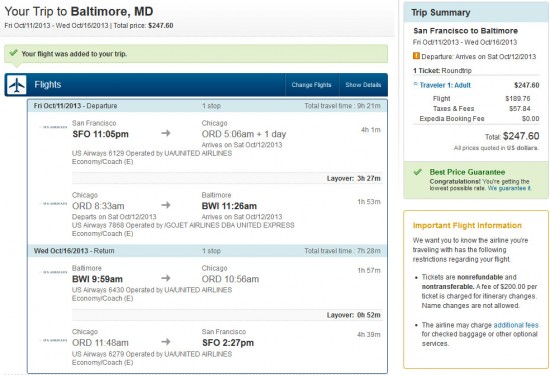Image resolution: width=550 pixels, height=376 pixels.
Task: Click the Trip Summary panel header
Action: pyautogui.click(x=476, y=13)
